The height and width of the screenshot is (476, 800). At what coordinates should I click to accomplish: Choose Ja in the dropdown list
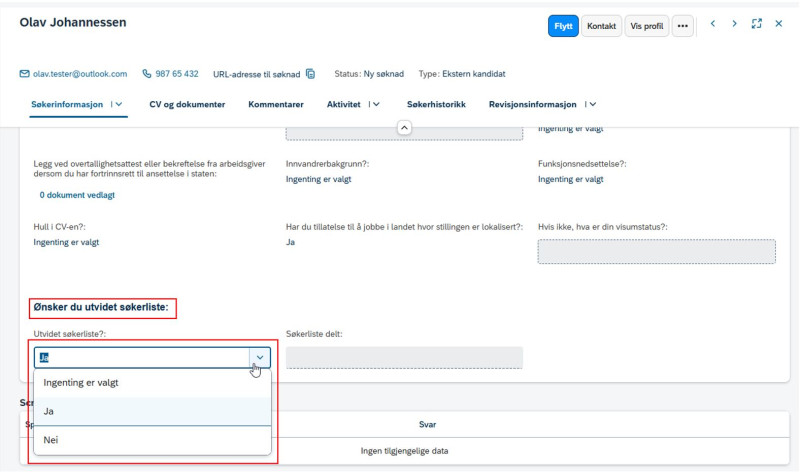point(152,411)
